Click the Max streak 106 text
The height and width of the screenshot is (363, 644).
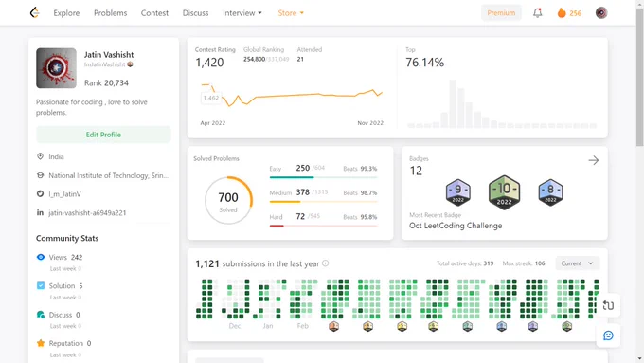pyautogui.click(x=524, y=263)
